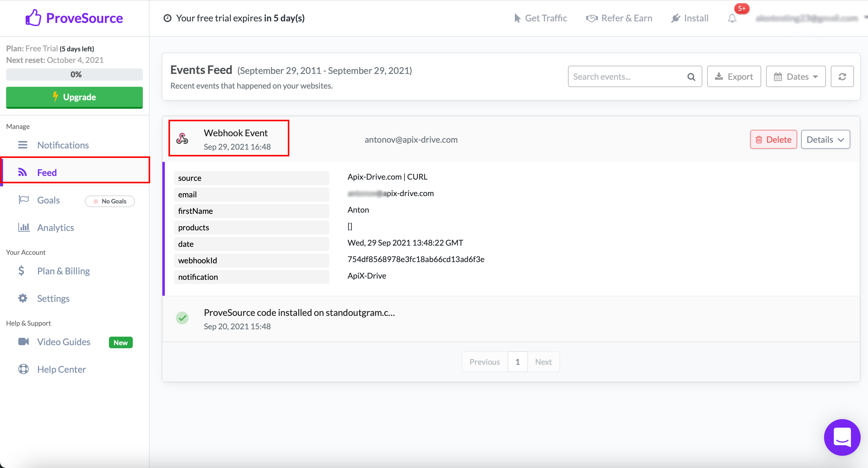The width and height of the screenshot is (868, 468).
Task: Export the events feed
Action: 734,77
